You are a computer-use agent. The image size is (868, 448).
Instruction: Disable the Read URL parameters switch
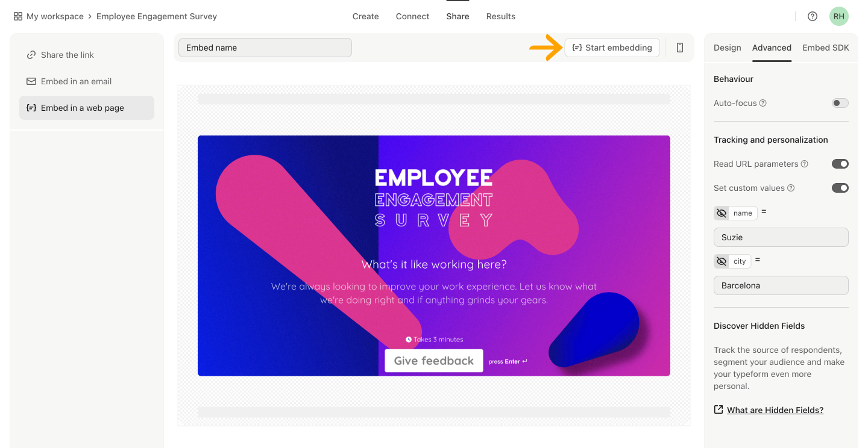tap(840, 164)
